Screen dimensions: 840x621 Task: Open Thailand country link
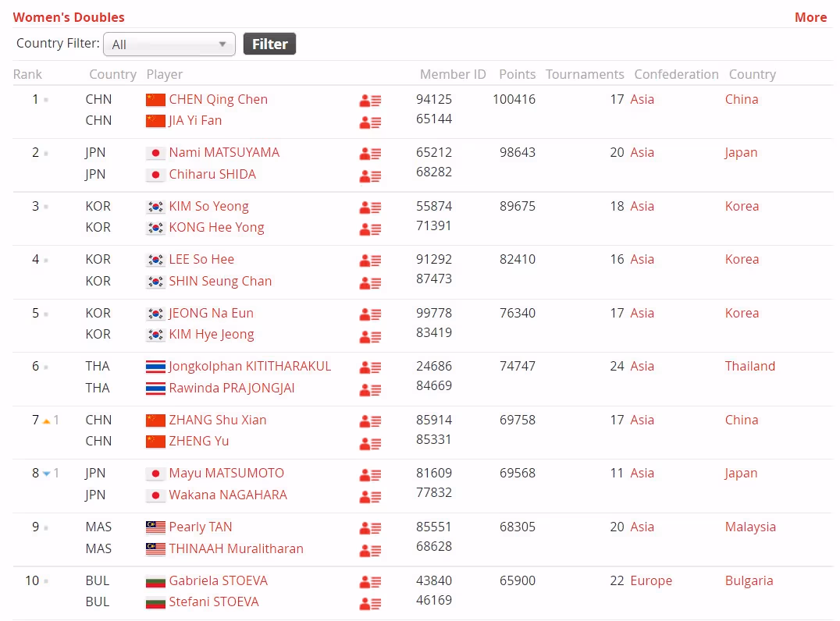(x=749, y=366)
